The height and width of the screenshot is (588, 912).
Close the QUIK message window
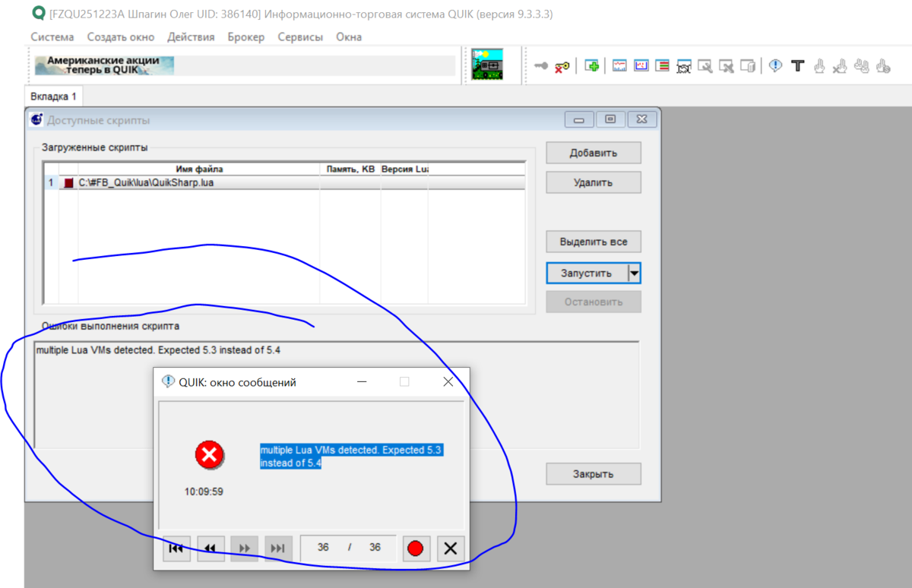(x=448, y=381)
